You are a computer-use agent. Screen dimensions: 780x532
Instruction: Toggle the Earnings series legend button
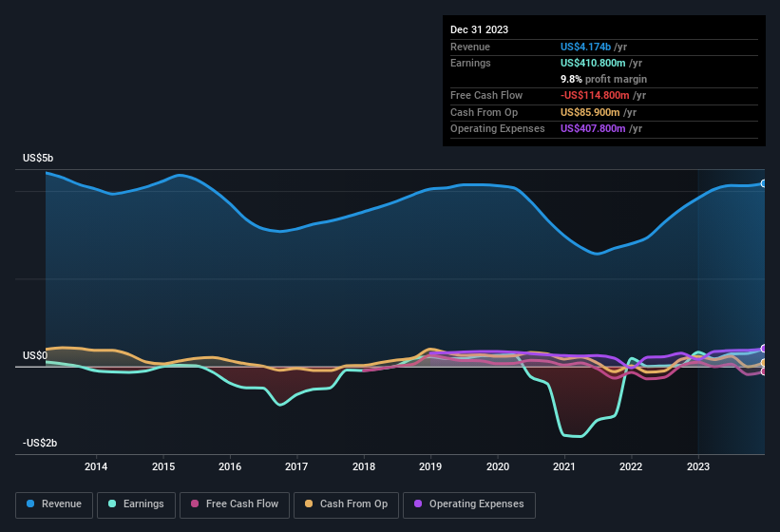click(136, 504)
